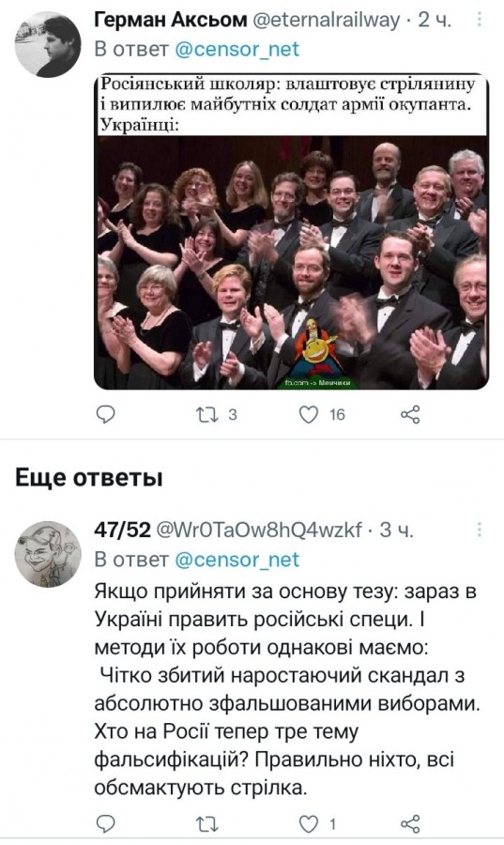Open @censor_net link in second reply
The image size is (504, 845).
click(x=237, y=560)
